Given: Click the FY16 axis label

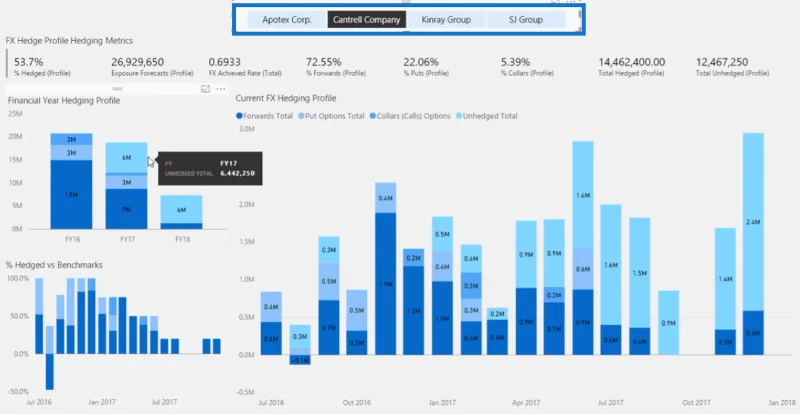Looking at the screenshot, I should pyautogui.click(x=70, y=238).
